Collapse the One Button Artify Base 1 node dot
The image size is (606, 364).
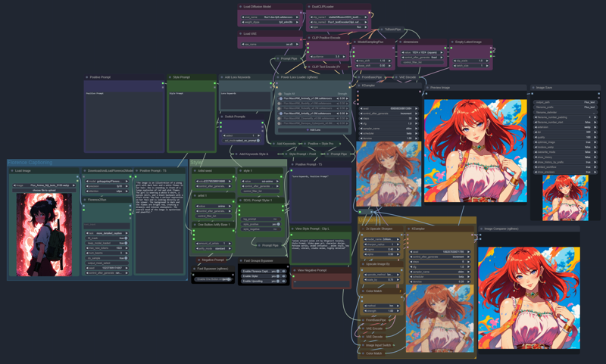(195, 224)
